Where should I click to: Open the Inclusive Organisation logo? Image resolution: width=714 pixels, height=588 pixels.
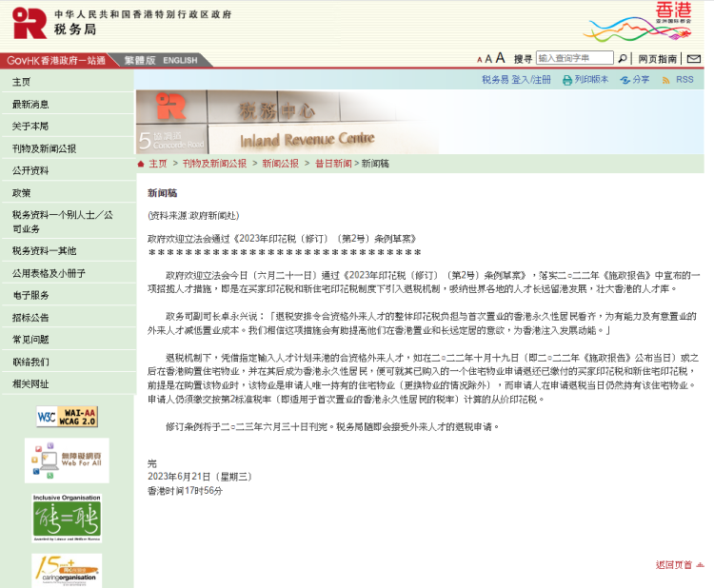pyautogui.click(x=67, y=518)
